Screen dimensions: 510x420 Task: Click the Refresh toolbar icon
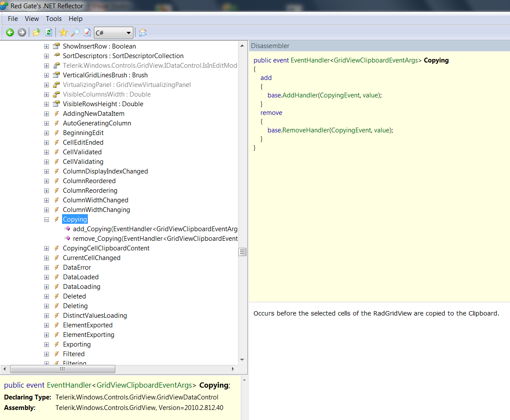tap(49, 32)
